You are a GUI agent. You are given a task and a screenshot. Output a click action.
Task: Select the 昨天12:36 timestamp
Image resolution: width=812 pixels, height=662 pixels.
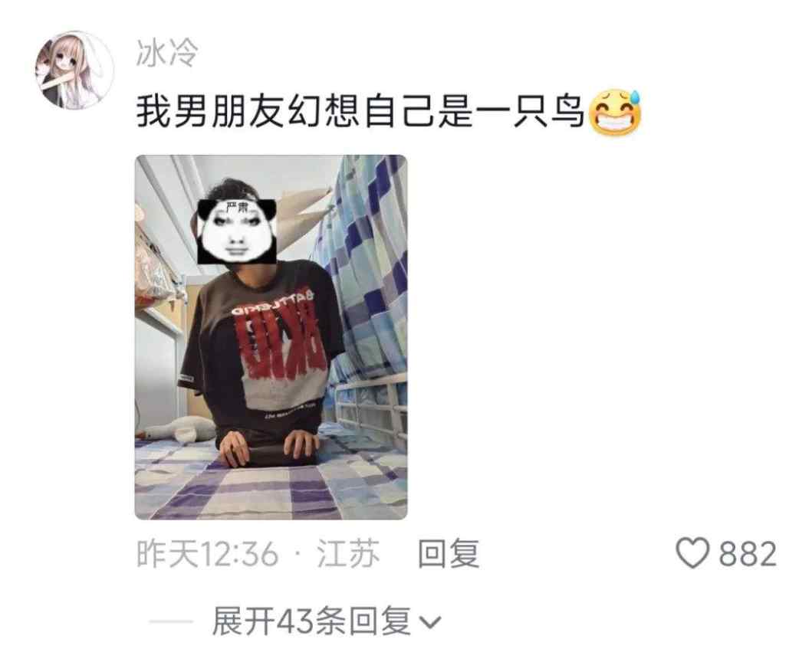tap(207, 554)
